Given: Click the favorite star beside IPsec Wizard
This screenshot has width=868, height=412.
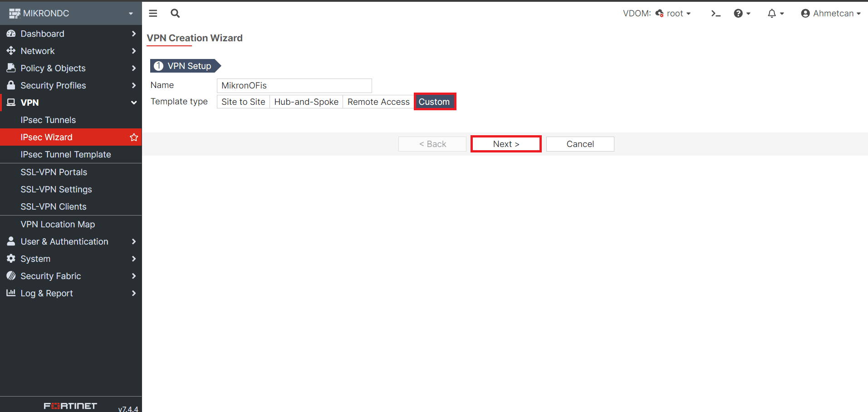Looking at the screenshot, I should [x=134, y=137].
